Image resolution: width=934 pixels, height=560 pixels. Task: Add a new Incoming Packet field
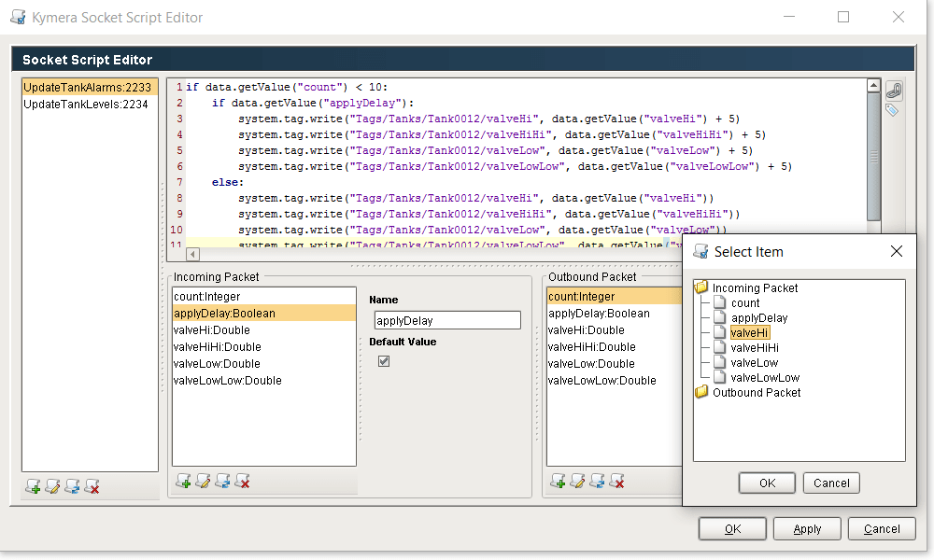(x=183, y=481)
